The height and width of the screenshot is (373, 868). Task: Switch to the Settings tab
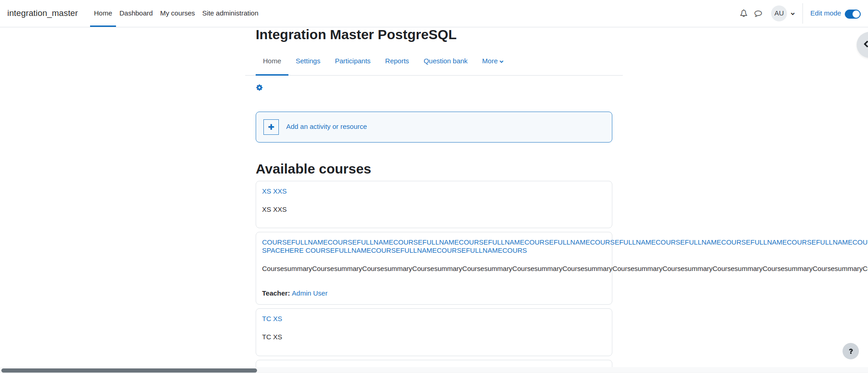[x=308, y=61]
